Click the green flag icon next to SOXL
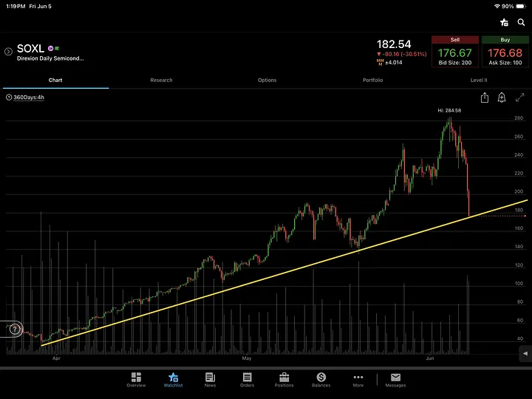532x399 pixels. point(57,48)
